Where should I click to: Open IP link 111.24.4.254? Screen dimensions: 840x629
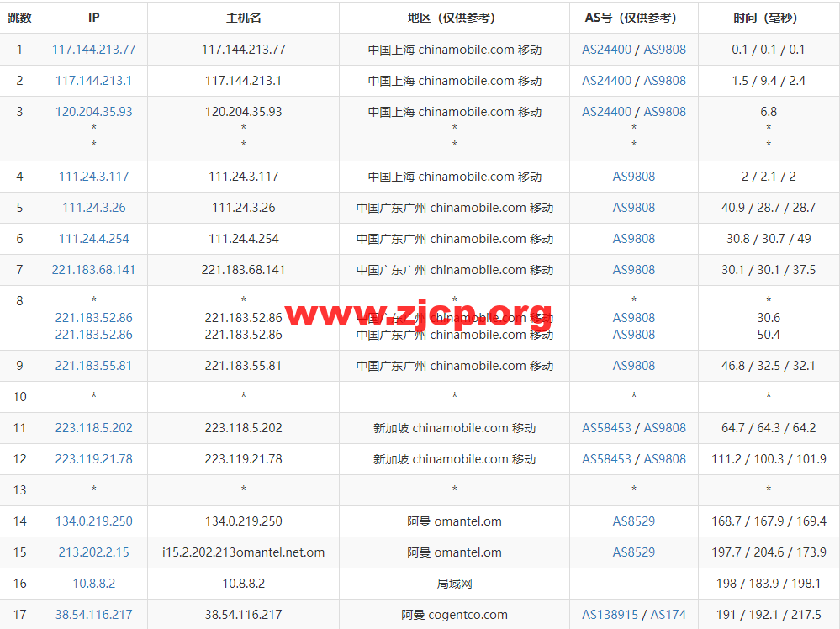pyautogui.click(x=93, y=239)
